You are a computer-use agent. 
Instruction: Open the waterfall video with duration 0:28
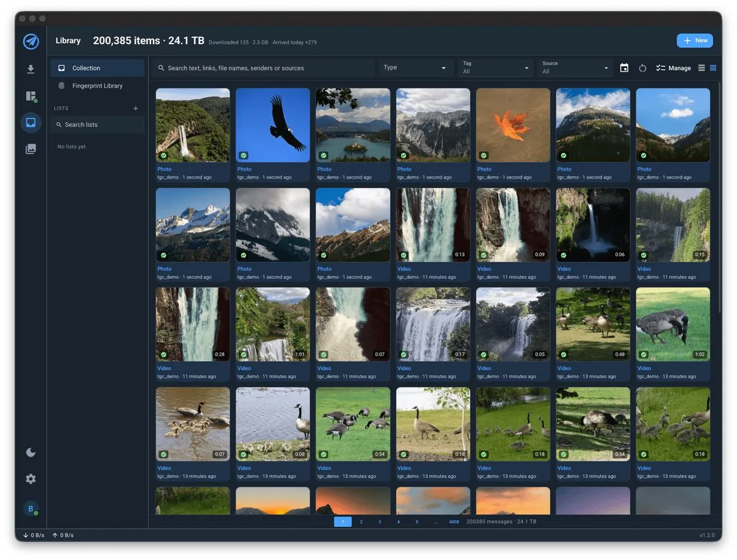(193, 325)
